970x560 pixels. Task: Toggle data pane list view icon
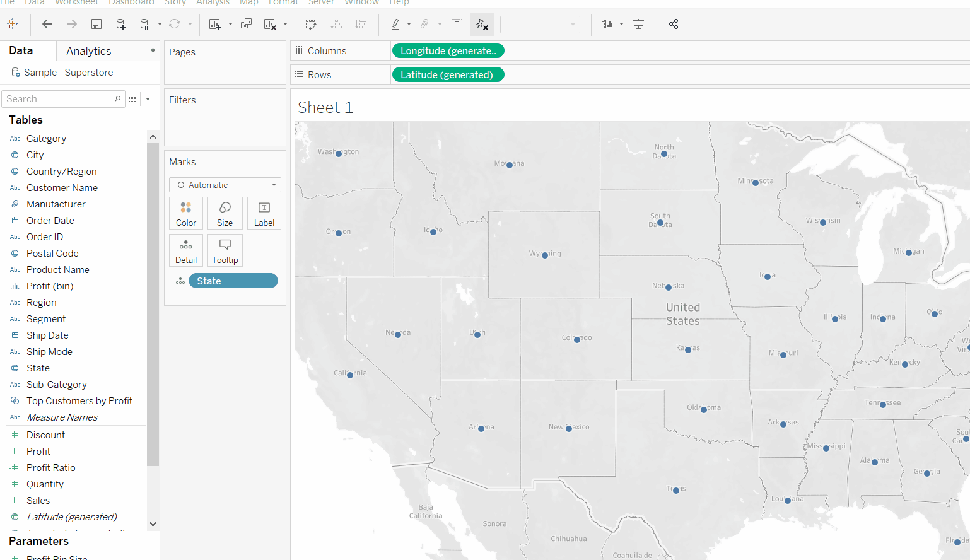click(132, 99)
